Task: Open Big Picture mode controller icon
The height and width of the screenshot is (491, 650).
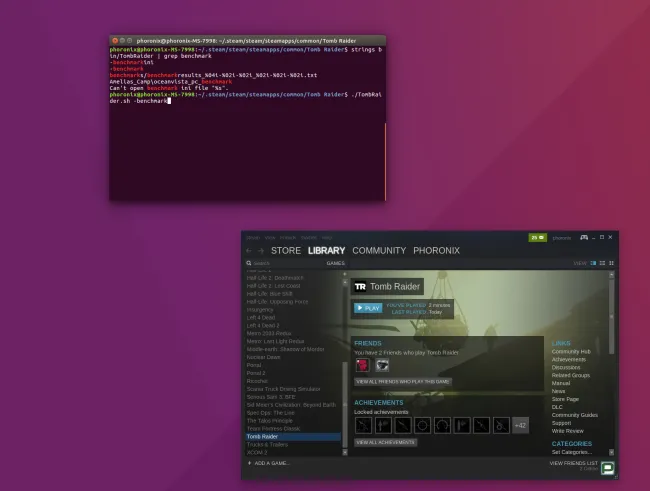Action: (584, 238)
